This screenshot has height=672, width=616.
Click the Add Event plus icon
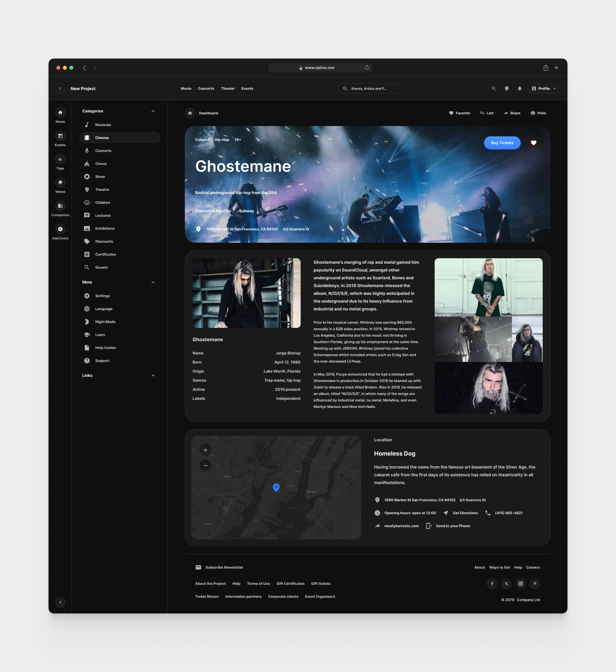pyautogui.click(x=60, y=229)
